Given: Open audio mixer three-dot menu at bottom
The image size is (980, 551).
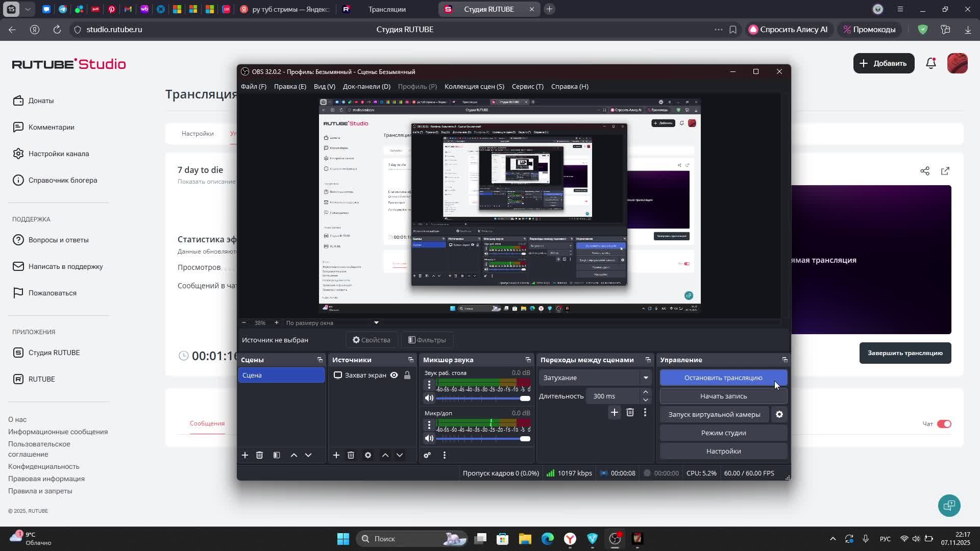Looking at the screenshot, I should point(445,455).
